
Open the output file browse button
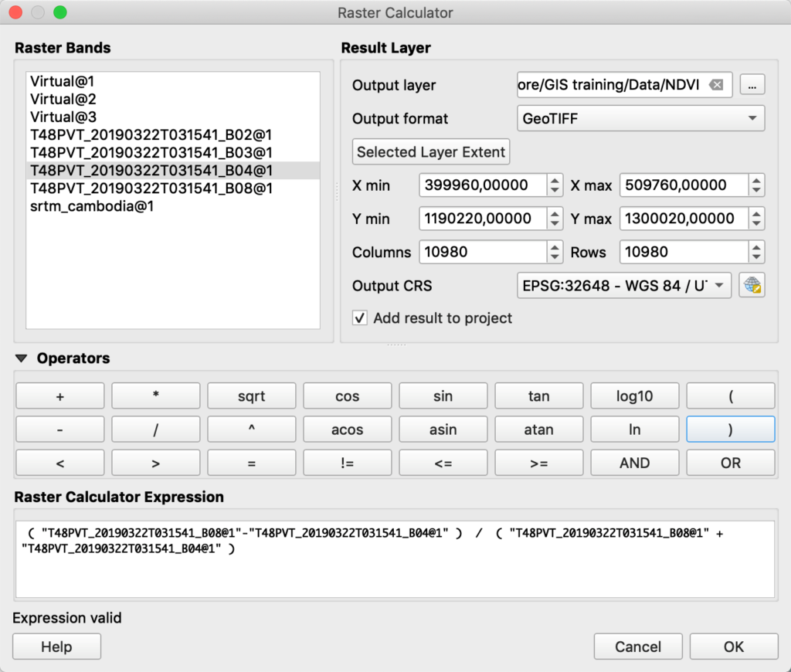pyautogui.click(x=752, y=85)
